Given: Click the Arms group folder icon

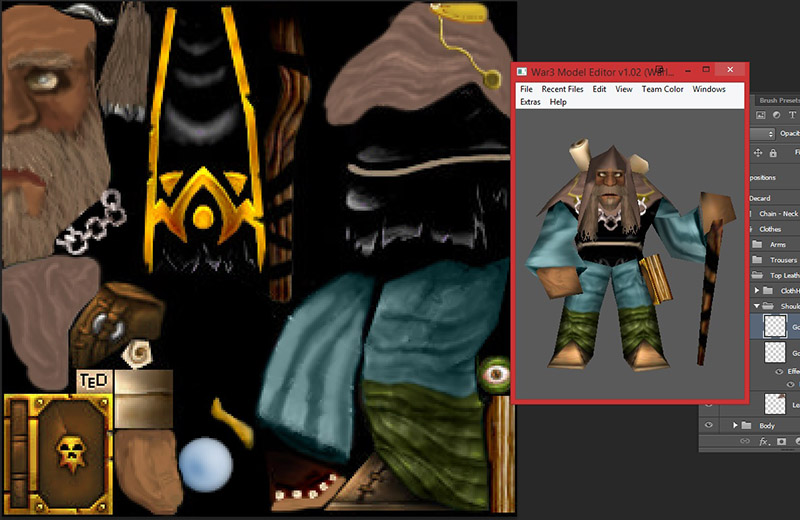Looking at the screenshot, I should 757,244.
